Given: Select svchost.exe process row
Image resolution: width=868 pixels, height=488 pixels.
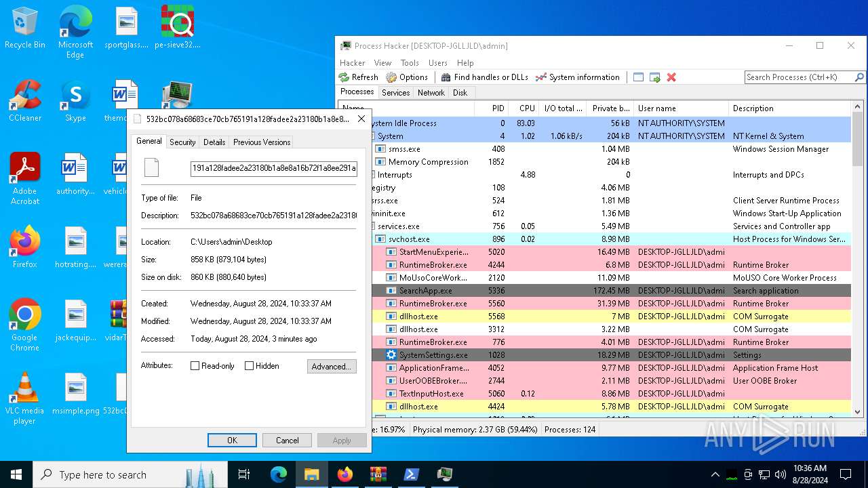Looking at the screenshot, I should [x=611, y=239].
